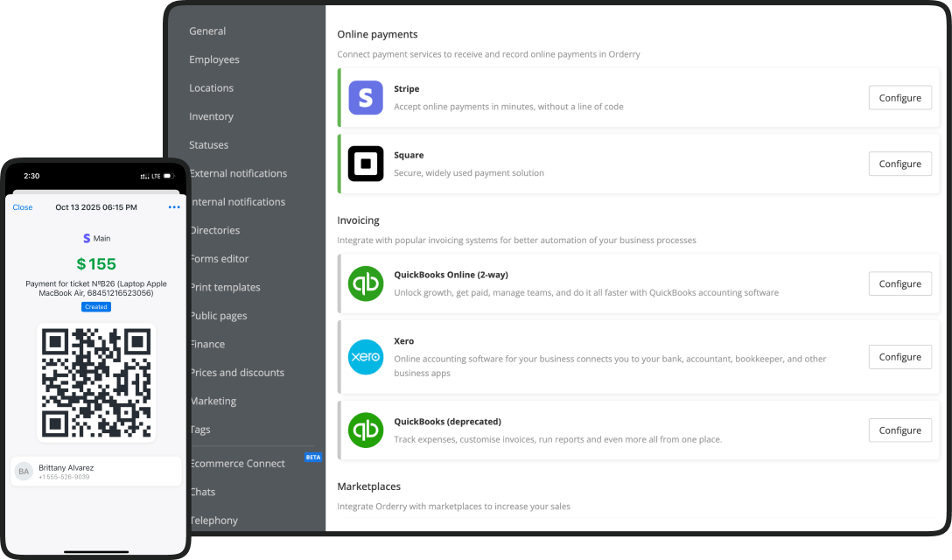Tap Close on the payment screen
This screenshot has width=952, height=560.
[23, 207]
